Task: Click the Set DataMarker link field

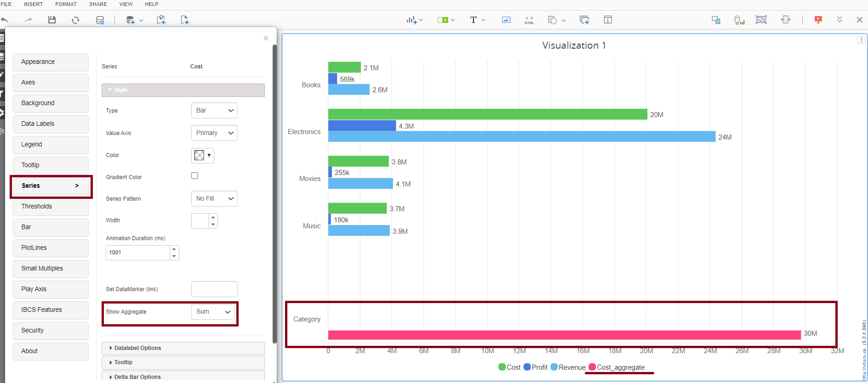Action: tap(214, 289)
